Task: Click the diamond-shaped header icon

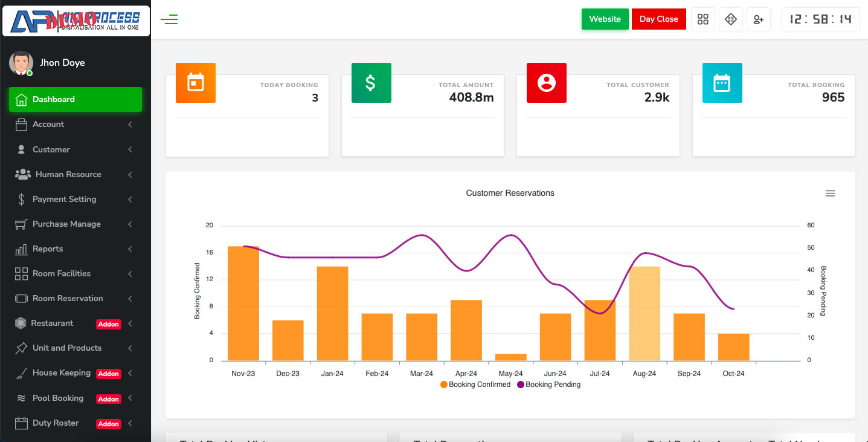Action: (730, 19)
